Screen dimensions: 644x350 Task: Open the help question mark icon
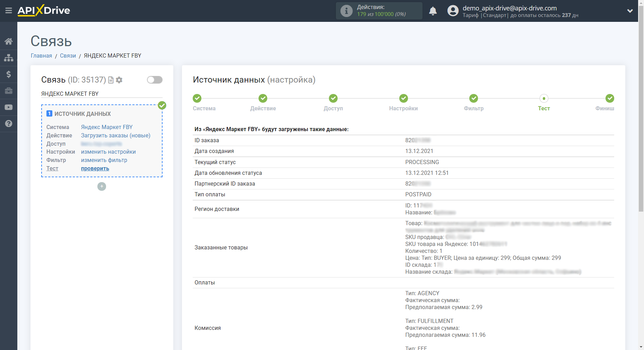9,123
